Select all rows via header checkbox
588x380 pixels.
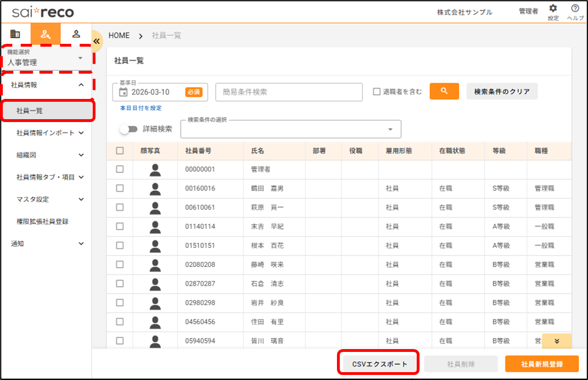pos(120,151)
